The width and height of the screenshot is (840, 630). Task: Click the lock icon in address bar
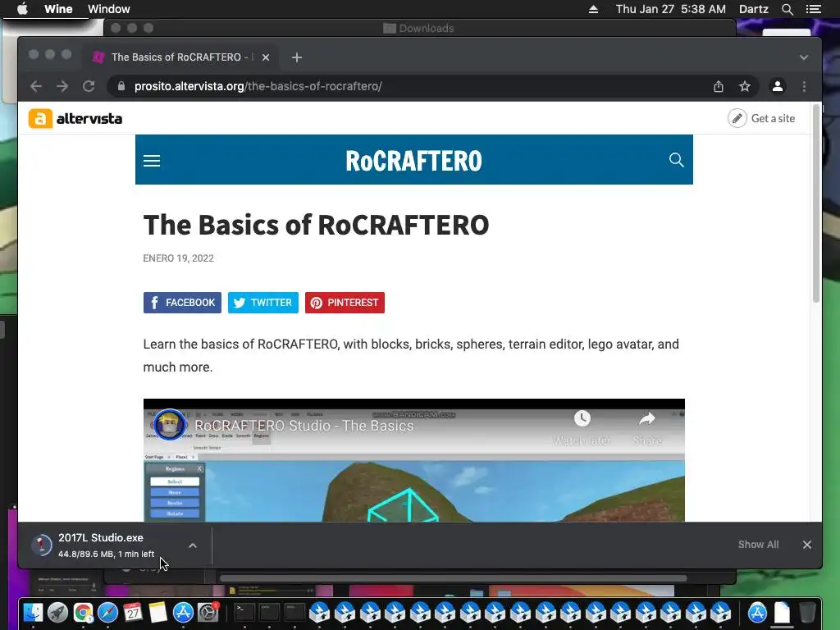click(x=121, y=86)
